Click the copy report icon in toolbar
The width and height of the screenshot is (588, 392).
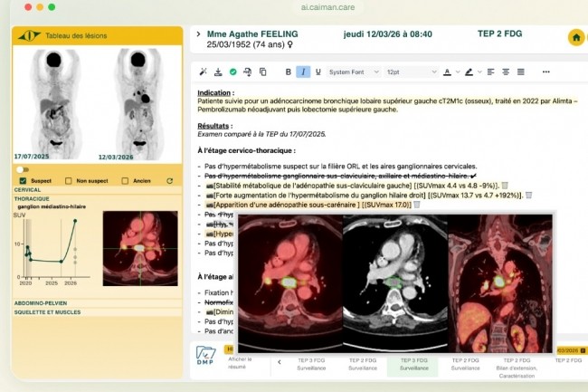tap(263, 72)
